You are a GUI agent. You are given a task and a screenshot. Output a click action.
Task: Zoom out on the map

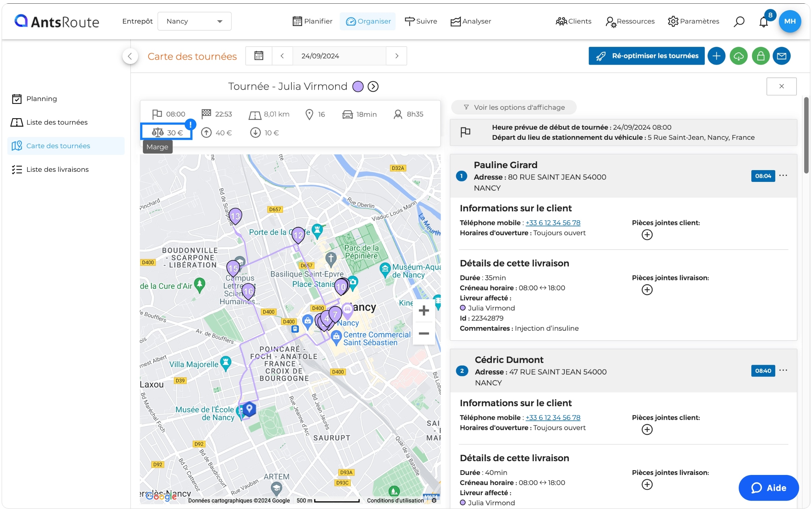click(x=424, y=334)
